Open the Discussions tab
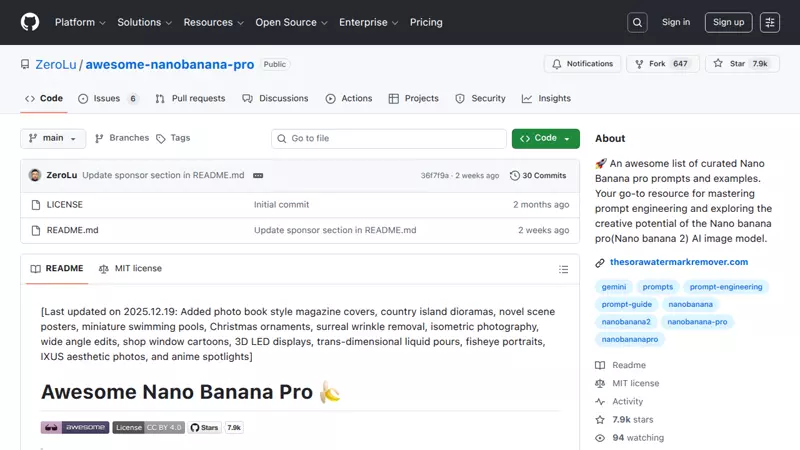The width and height of the screenshot is (800, 450). point(276,98)
